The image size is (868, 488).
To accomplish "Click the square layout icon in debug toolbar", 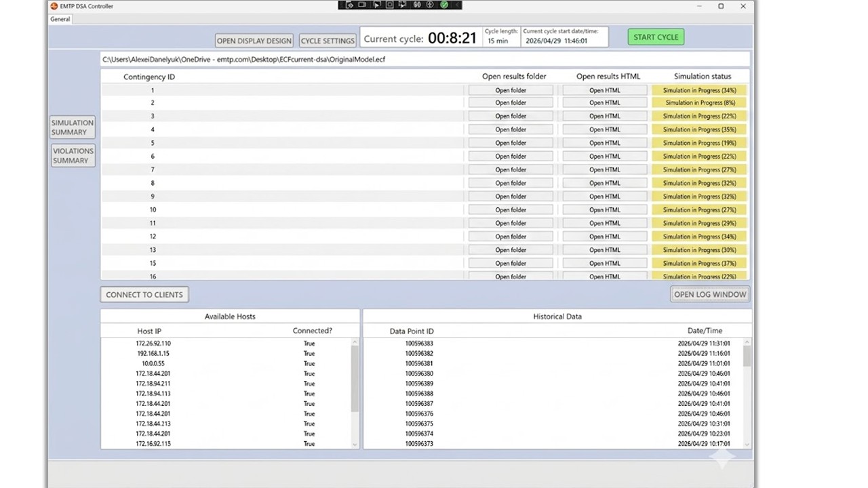I will 390,5.
